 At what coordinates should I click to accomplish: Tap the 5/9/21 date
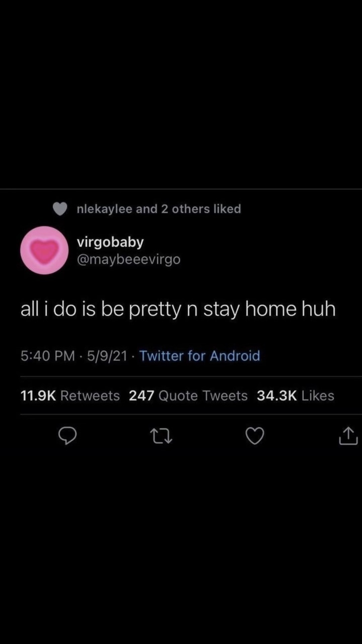click(x=107, y=356)
